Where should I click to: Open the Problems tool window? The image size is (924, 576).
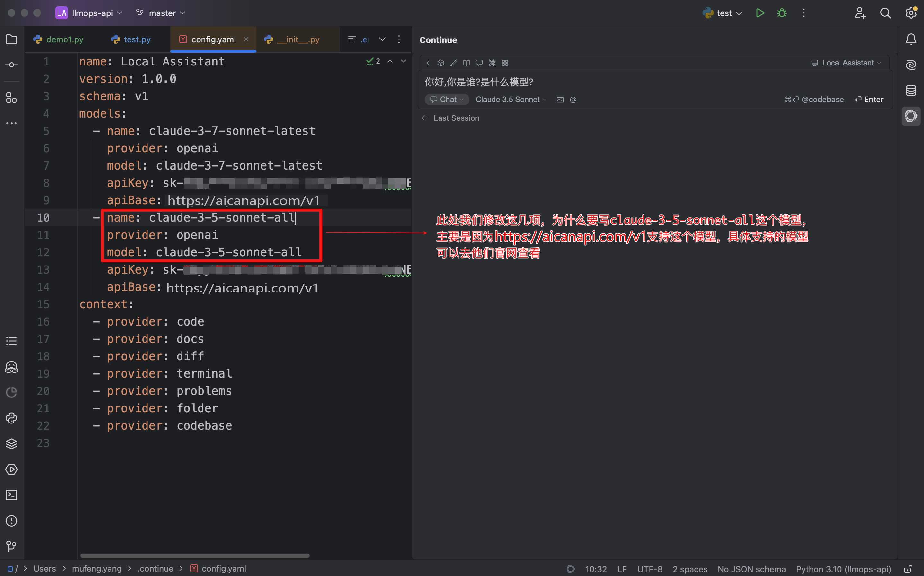(x=12, y=521)
